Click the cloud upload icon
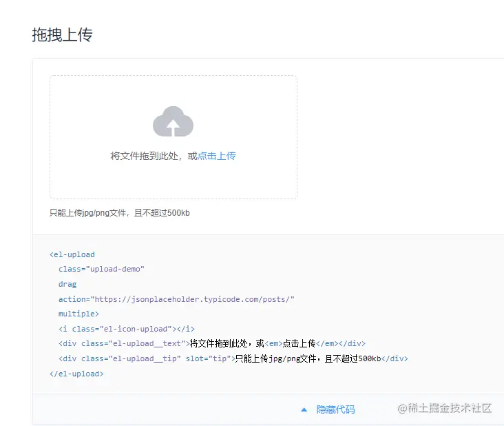 coord(173,121)
